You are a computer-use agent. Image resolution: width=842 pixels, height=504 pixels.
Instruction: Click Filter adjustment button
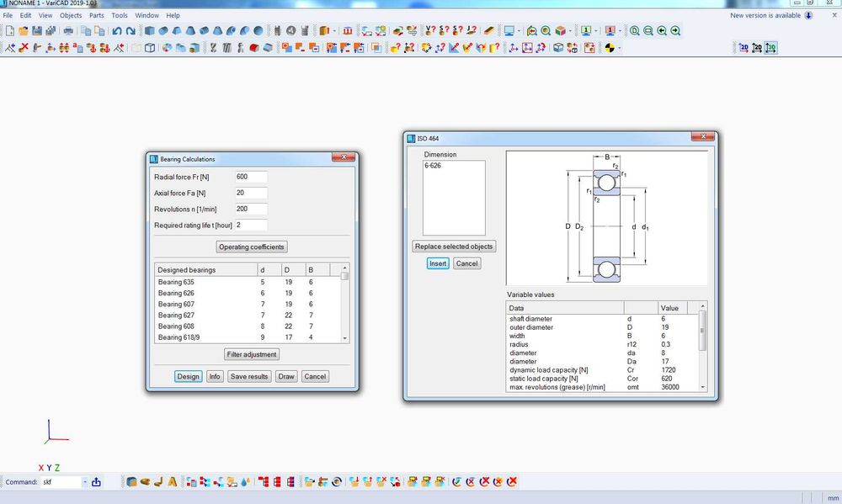pyautogui.click(x=251, y=354)
